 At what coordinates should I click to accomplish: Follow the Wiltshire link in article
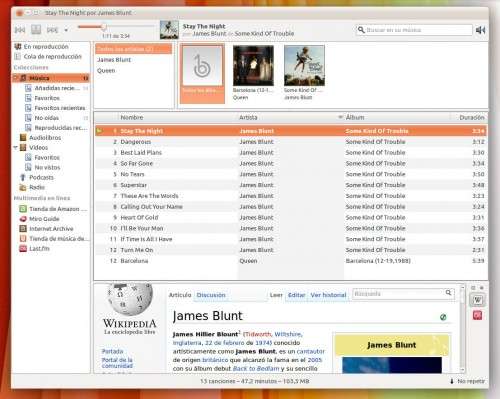pyautogui.click(x=288, y=334)
